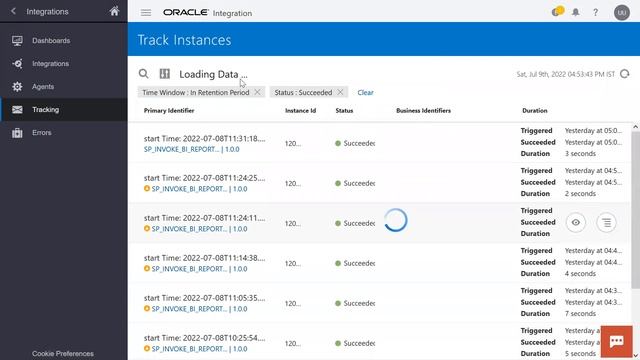640x360 pixels.
Task: Click orange badge icon on 11:05:35 row
Action: click(x=147, y=309)
